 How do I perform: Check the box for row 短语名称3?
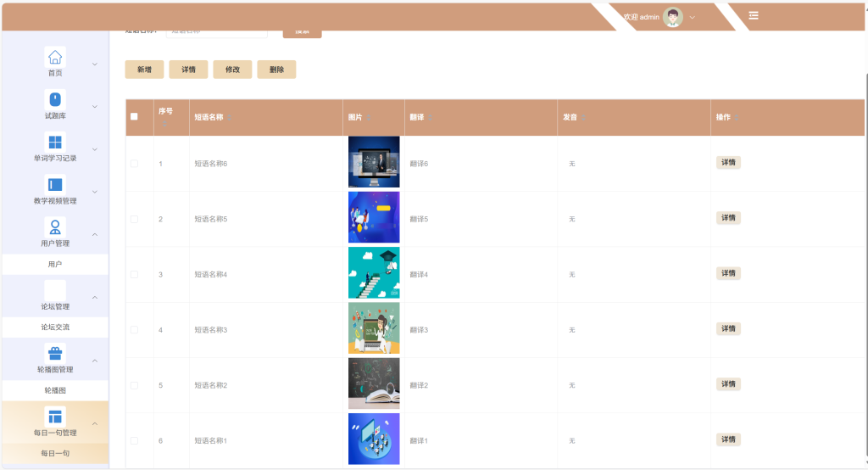(x=134, y=330)
